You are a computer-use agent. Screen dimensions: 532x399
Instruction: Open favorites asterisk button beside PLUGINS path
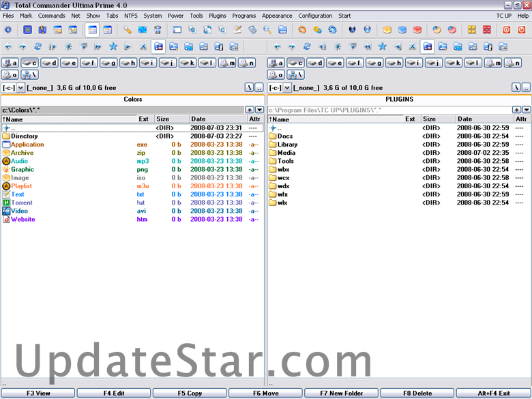tap(516, 110)
